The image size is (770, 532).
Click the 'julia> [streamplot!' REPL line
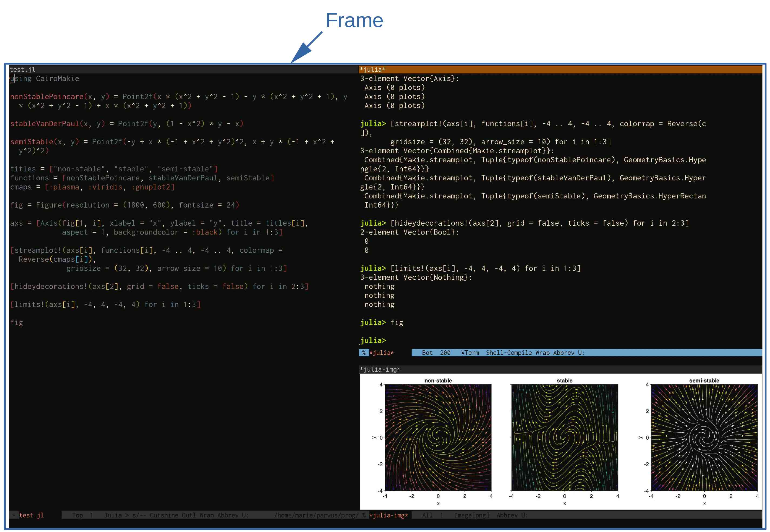(x=533, y=123)
